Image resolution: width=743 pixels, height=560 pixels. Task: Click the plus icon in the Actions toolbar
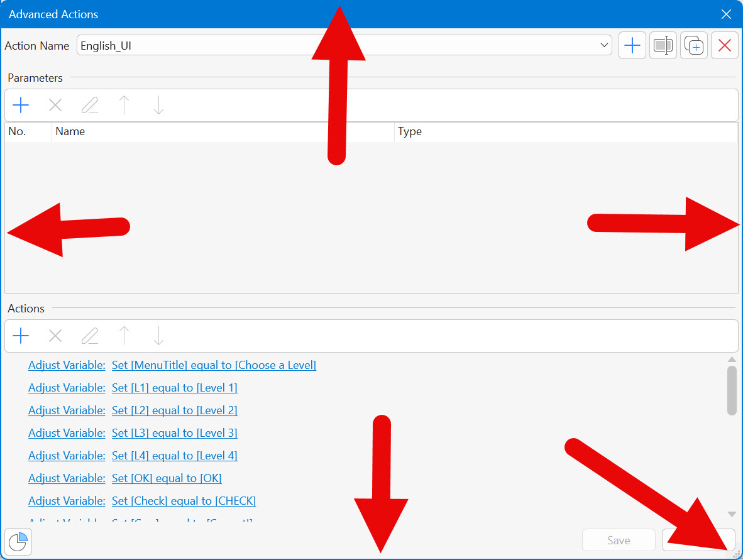pos(21,336)
